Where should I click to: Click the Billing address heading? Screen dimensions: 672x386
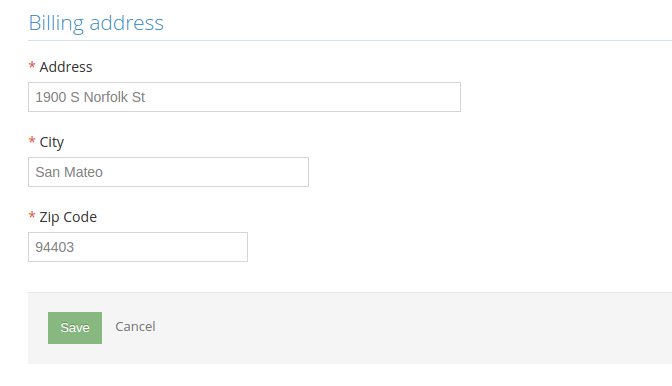pos(96,23)
